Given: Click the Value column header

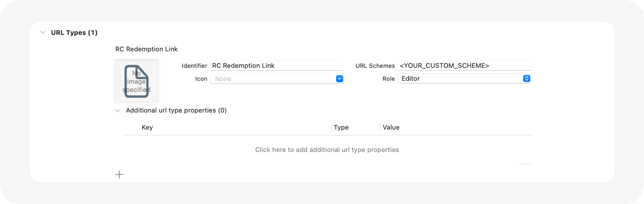Looking at the screenshot, I should point(391,127).
